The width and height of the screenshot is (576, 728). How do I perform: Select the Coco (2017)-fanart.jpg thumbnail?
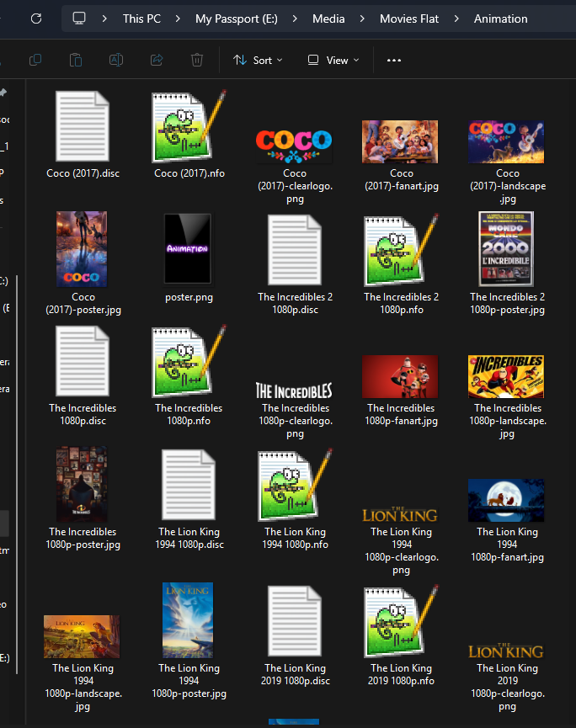(400, 141)
